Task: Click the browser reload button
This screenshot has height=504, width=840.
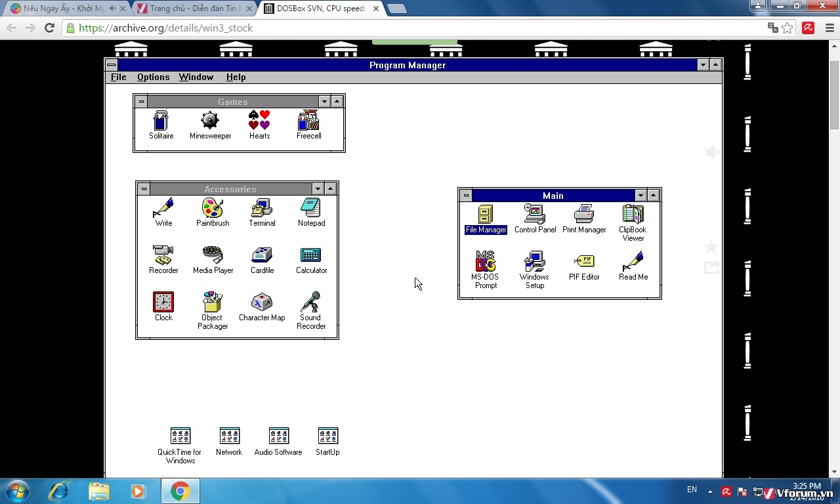Action: click(49, 28)
